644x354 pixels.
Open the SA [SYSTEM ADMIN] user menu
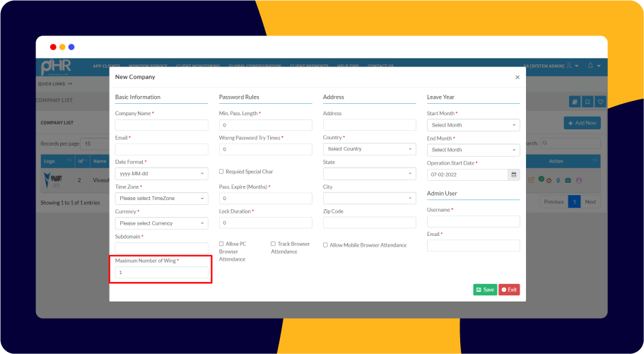click(551, 66)
